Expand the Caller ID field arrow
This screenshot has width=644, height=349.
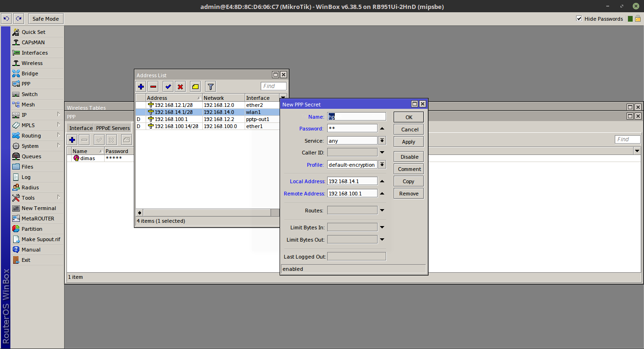click(382, 153)
